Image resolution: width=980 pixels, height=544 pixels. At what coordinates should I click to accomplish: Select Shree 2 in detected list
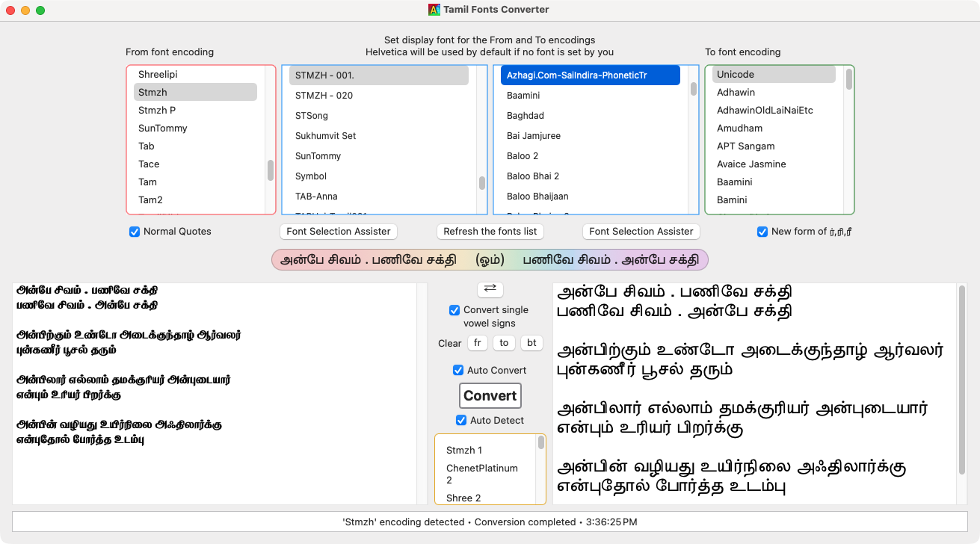coord(485,498)
